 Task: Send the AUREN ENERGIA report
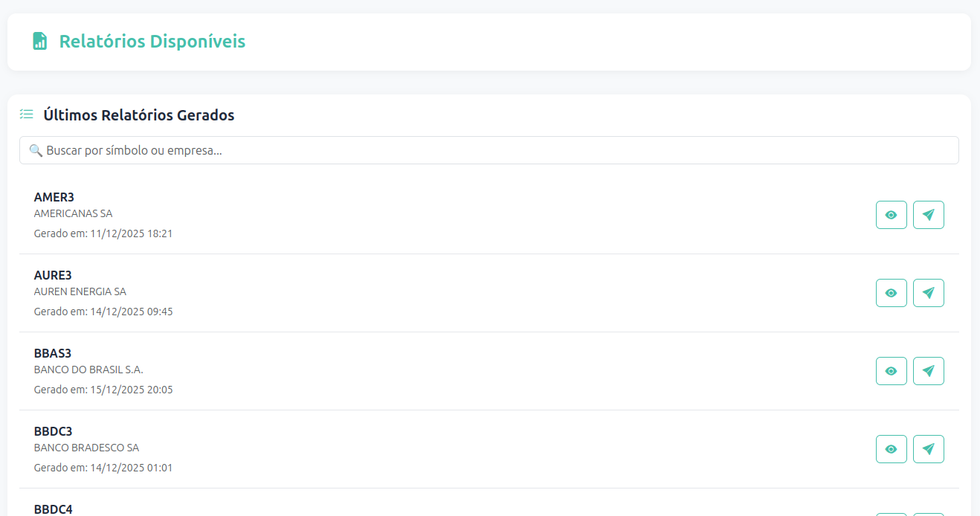click(x=928, y=293)
